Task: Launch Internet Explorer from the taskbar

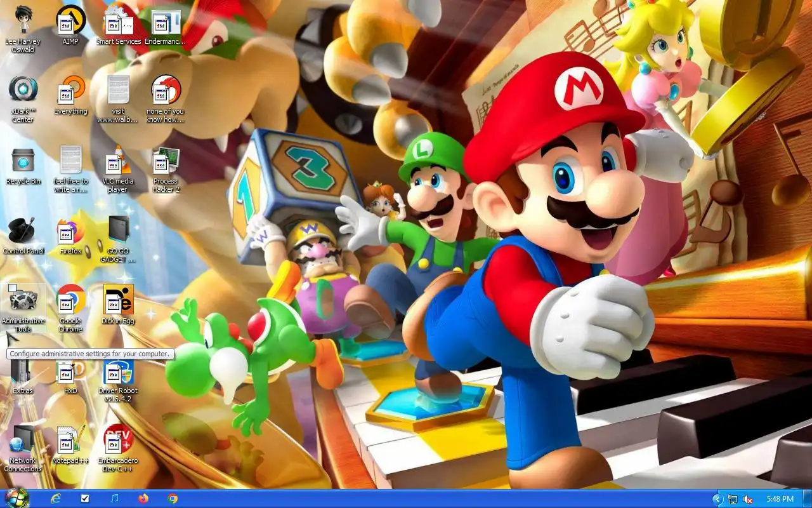Action: (x=55, y=498)
